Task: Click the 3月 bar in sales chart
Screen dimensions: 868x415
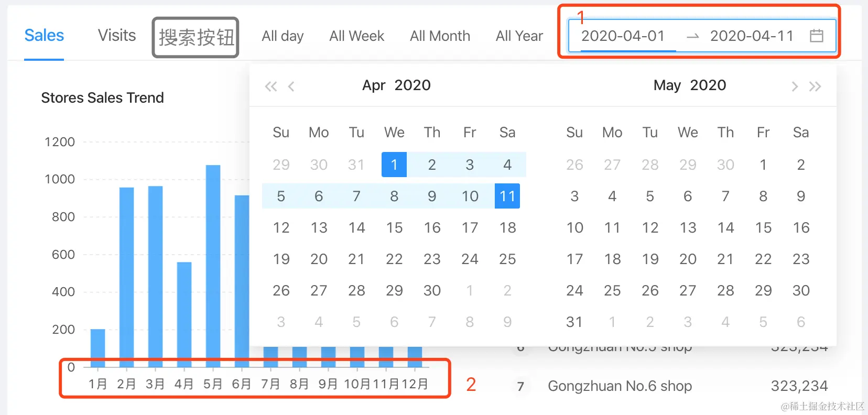Action: coord(155,277)
